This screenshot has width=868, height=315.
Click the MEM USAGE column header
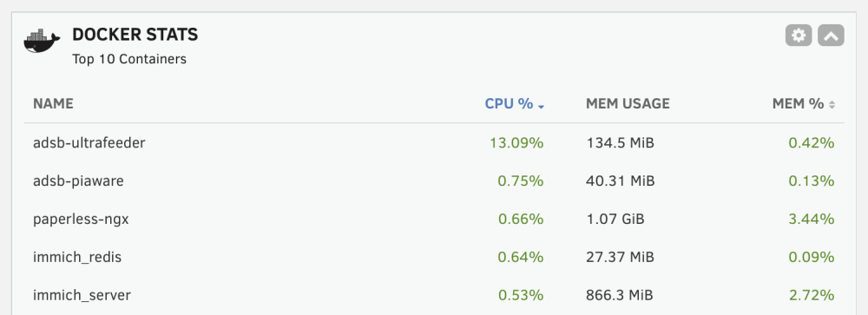(628, 103)
